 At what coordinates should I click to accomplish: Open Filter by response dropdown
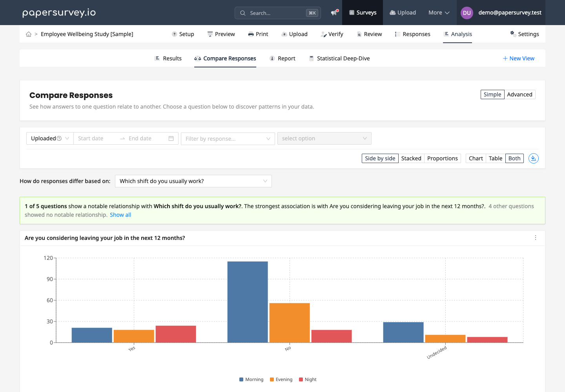click(228, 138)
